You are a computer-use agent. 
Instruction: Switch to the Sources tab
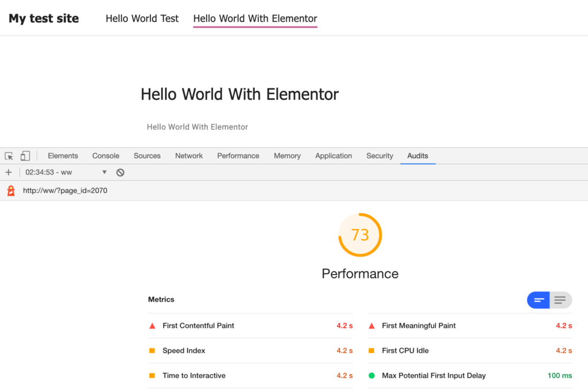point(147,156)
